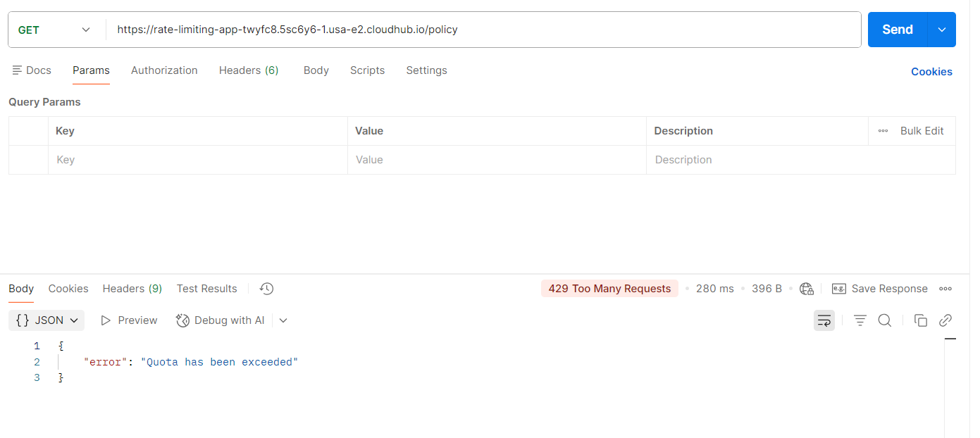Expand the JSON format dropdown

(46, 320)
